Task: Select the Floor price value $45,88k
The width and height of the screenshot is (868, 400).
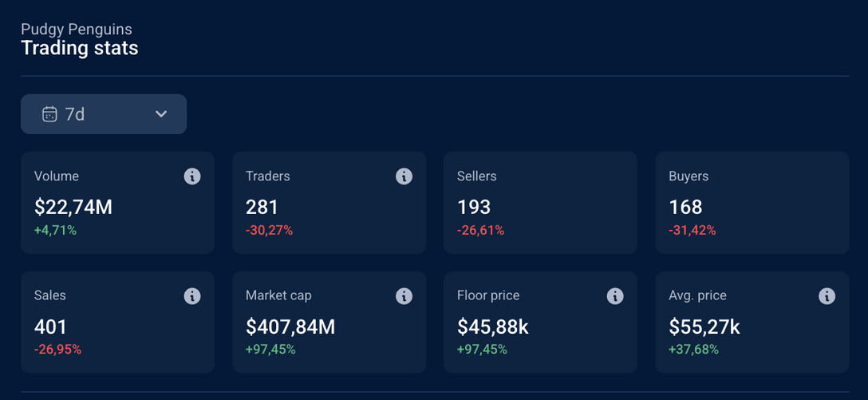Action: click(x=493, y=327)
